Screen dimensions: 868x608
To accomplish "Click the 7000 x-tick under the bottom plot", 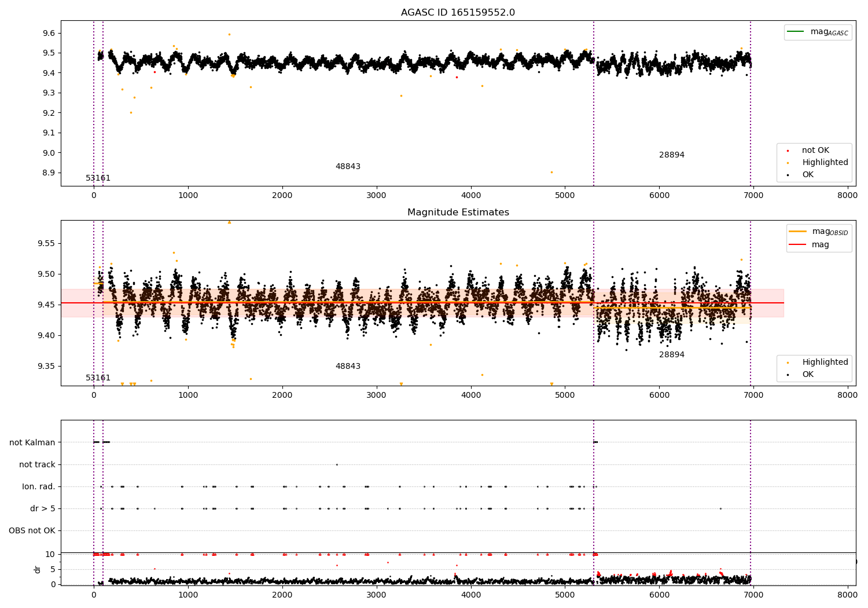I will click(753, 595).
